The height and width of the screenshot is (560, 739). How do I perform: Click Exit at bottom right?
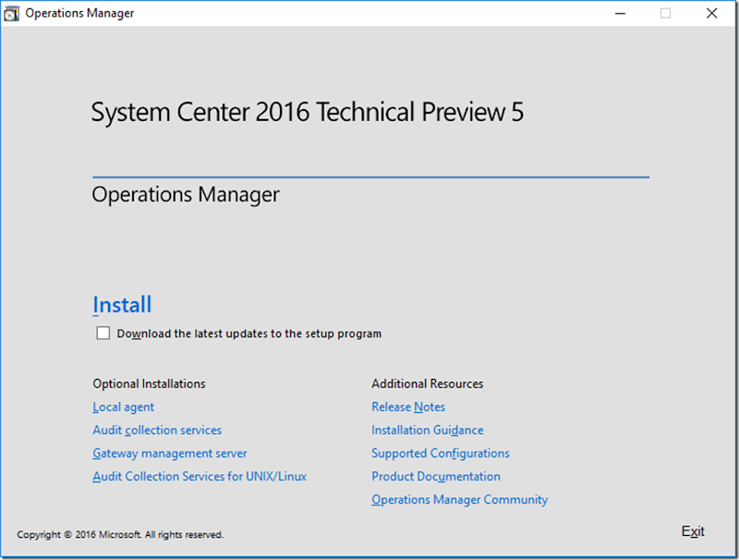click(693, 531)
